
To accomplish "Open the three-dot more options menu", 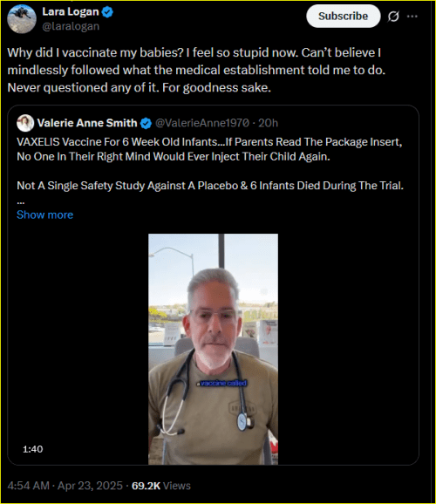I will [412, 16].
